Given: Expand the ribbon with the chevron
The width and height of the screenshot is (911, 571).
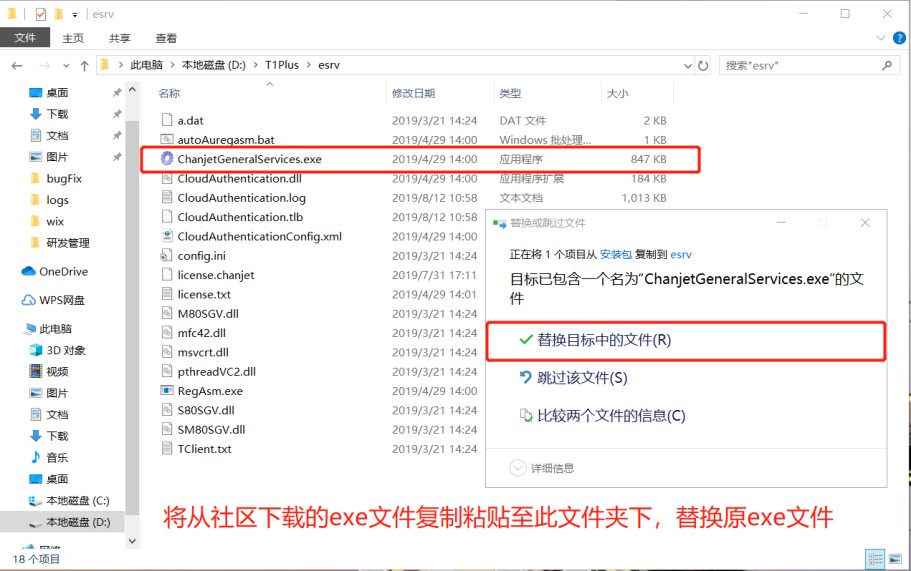Looking at the screenshot, I should pyautogui.click(x=880, y=38).
